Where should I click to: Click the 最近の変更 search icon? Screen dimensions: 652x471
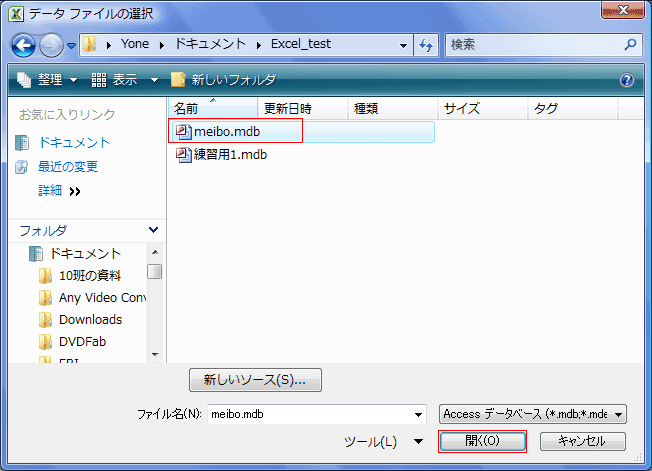tap(22, 167)
